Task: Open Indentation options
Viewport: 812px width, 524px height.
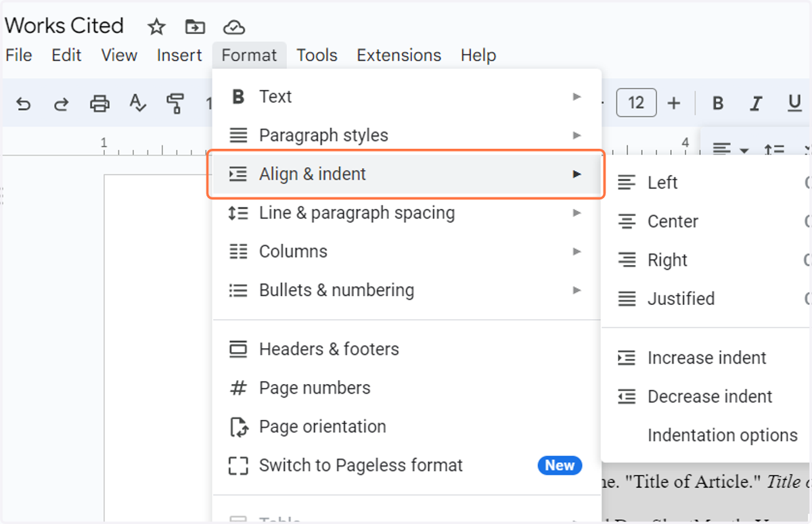Action: point(707,435)
